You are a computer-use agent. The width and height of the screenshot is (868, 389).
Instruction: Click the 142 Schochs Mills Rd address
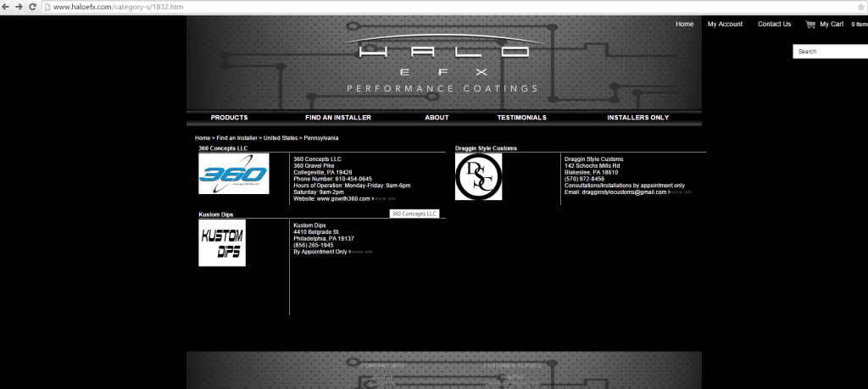tap(593, 165)
